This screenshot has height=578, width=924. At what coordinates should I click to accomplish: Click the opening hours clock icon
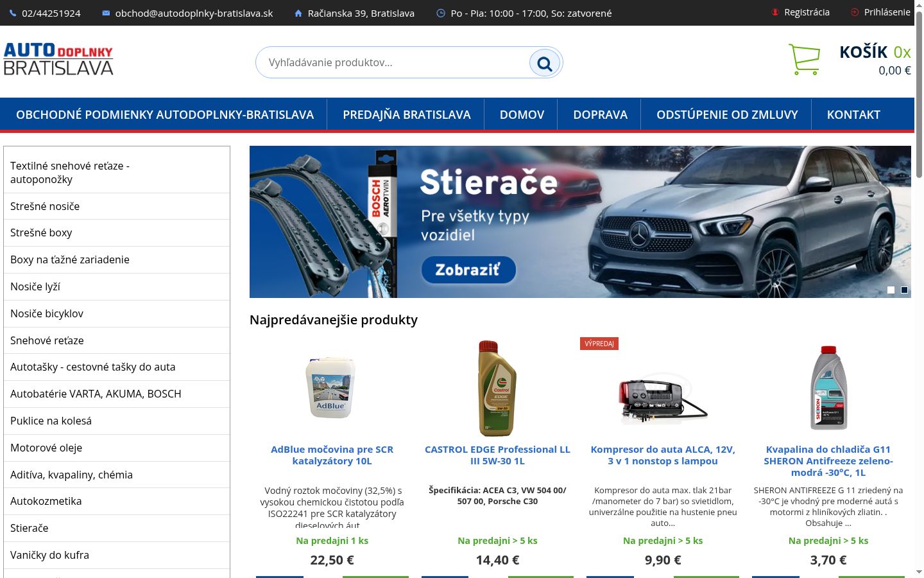441,13
